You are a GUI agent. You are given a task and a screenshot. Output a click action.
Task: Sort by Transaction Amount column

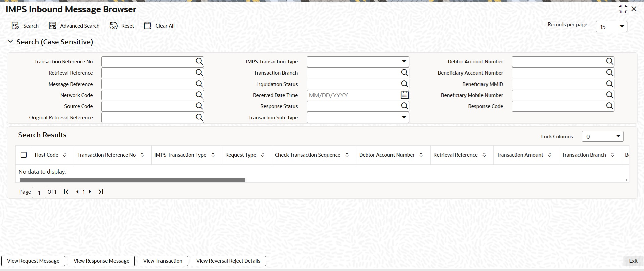pyautogui.click(x=550, y=155)
